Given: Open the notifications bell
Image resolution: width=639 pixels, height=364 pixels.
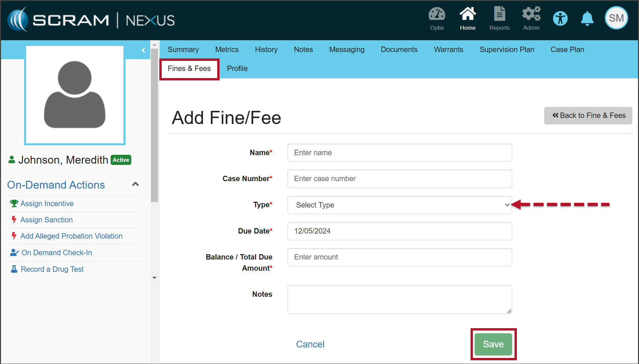Looking at the screenshot, I should (587, 19).
